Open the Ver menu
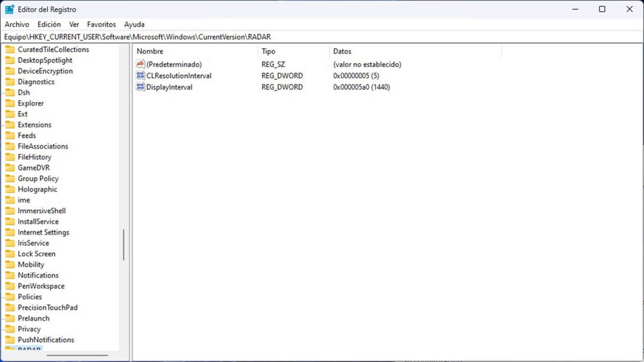This screenshot has height=362, width=644. tap(74, 25)
